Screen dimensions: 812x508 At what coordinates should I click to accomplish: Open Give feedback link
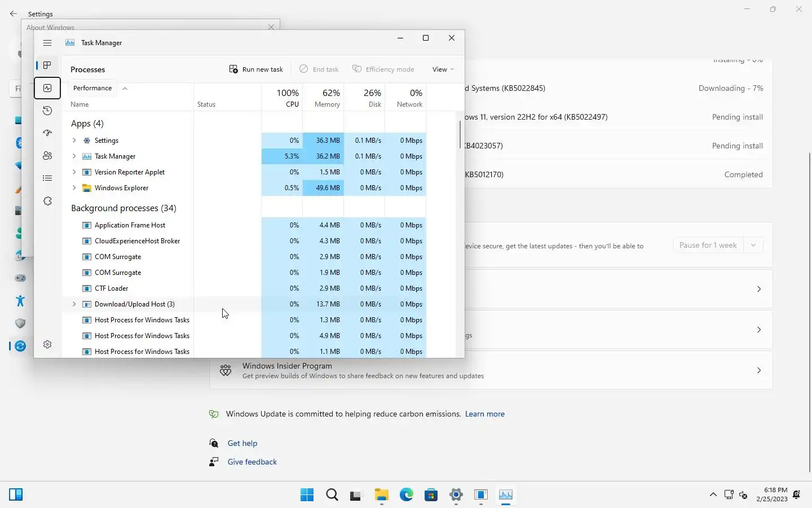coord(252,462)
